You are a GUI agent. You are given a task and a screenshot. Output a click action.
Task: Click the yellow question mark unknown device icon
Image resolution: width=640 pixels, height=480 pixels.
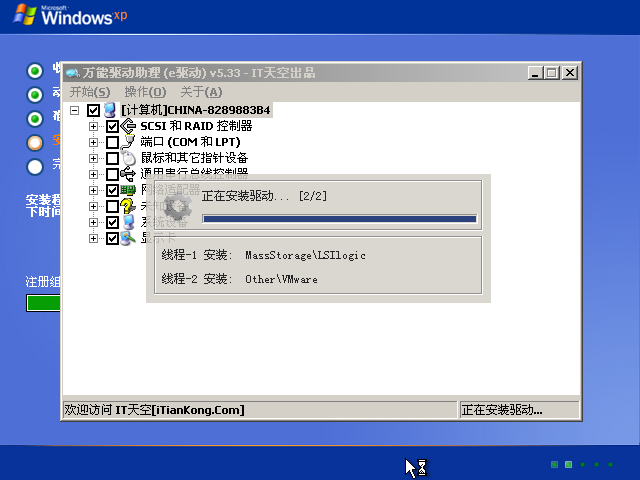point(128,206)
